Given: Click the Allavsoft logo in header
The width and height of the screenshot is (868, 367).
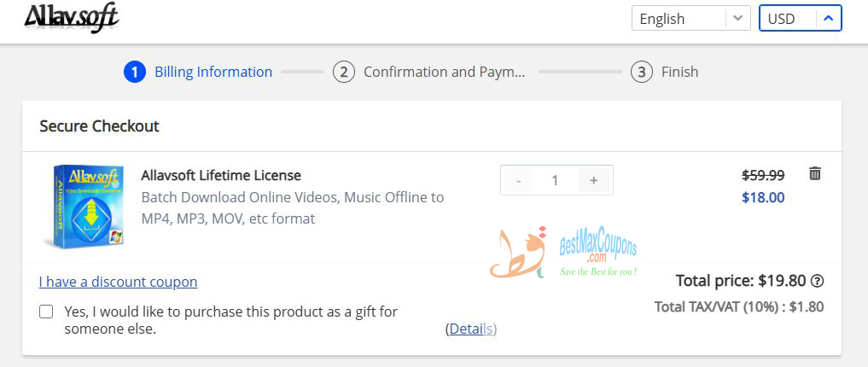Looking at the screenshot, I should pos(72,18).
